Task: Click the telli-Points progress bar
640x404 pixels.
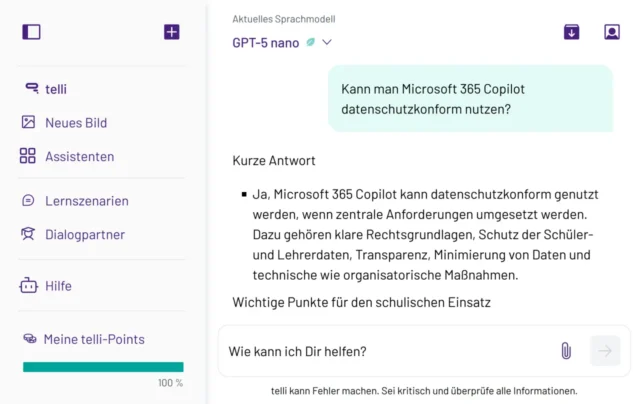Action: point(103,367)
